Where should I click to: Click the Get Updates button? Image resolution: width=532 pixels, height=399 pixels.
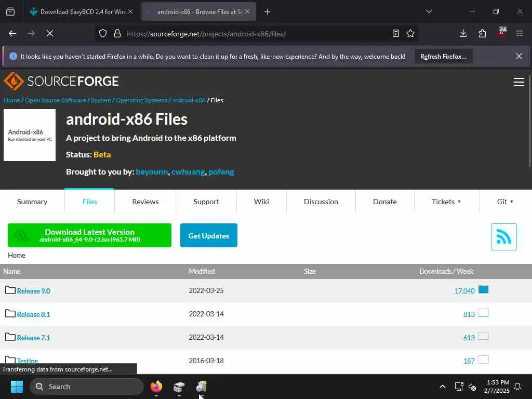[209, 235]
